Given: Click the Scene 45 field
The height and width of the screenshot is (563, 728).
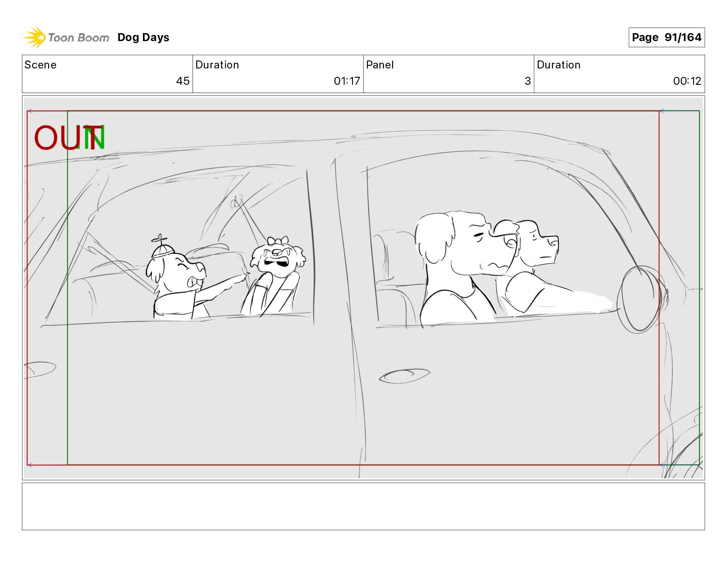Looking at the screenshot, I should 107,74.
